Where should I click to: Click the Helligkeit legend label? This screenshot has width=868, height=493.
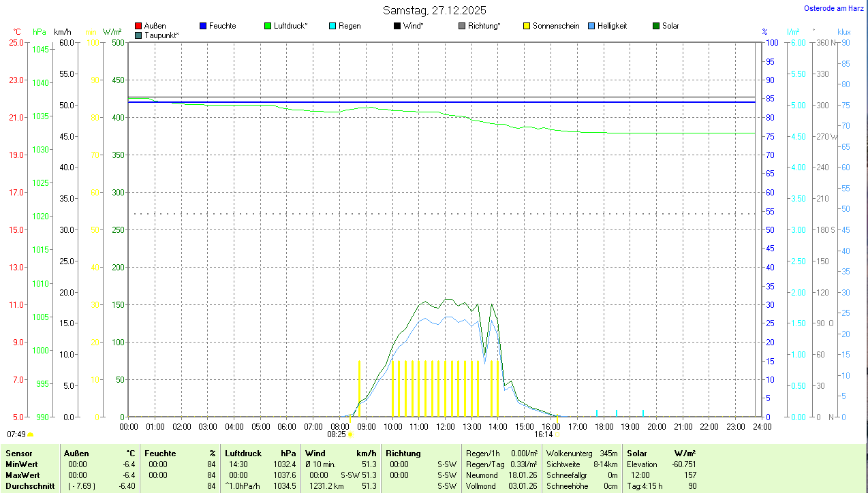(x=612, y=26)
